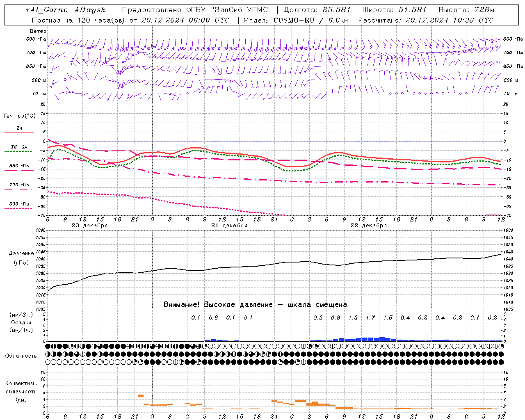The image size is (525, 420).
Task: Click the Осадки precipitation label
Action: tap(21, 322)
